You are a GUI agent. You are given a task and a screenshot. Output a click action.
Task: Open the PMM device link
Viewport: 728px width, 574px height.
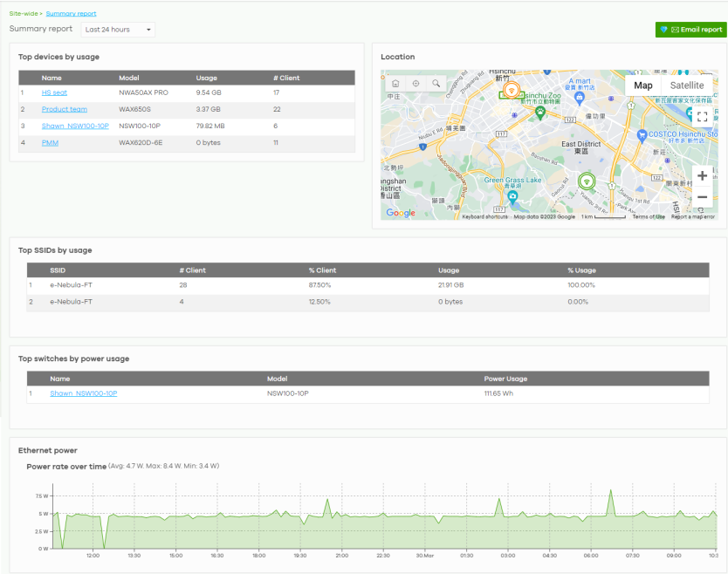[50, 142]
